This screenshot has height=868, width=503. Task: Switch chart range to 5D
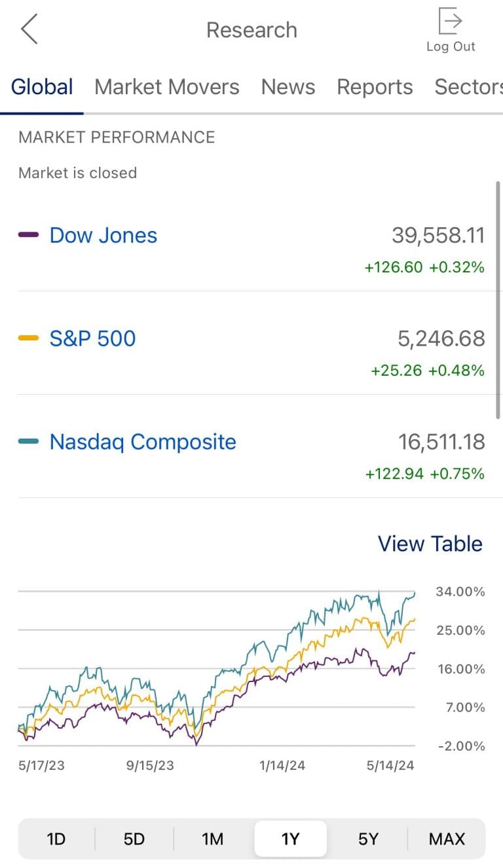134,839
